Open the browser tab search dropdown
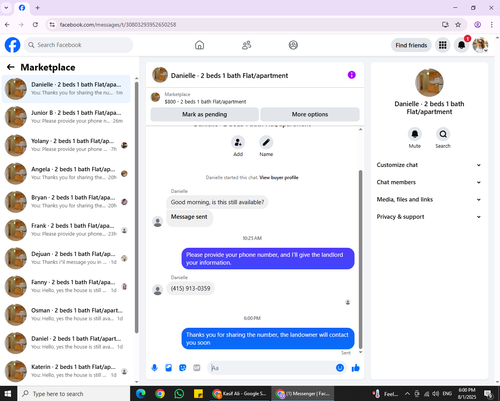 pos(6,7)
